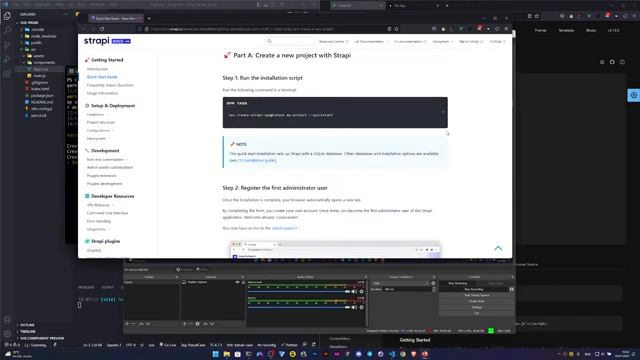Open Visual Studio Code from the taskbar
This screenshot has width=640, height=360.
[x=391, y=354]
